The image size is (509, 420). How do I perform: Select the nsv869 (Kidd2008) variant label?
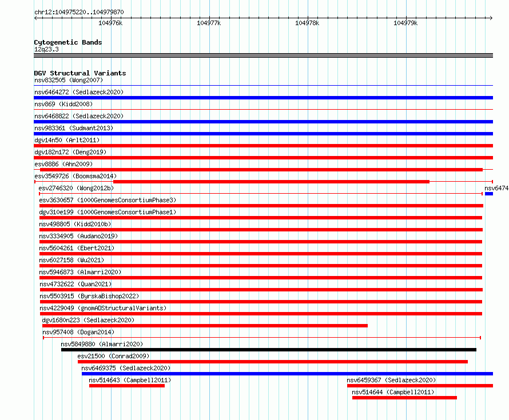(63, 104)
